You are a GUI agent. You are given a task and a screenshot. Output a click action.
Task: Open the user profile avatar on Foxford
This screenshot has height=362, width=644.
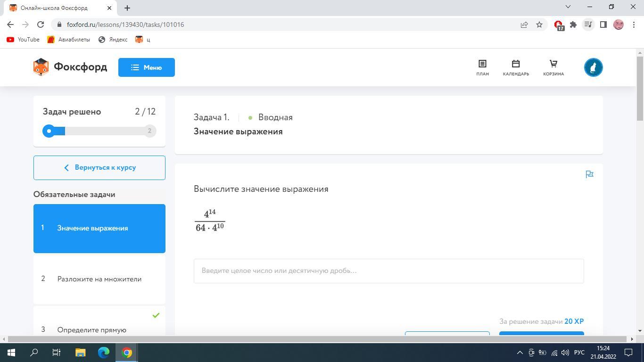tap(594, 67)
